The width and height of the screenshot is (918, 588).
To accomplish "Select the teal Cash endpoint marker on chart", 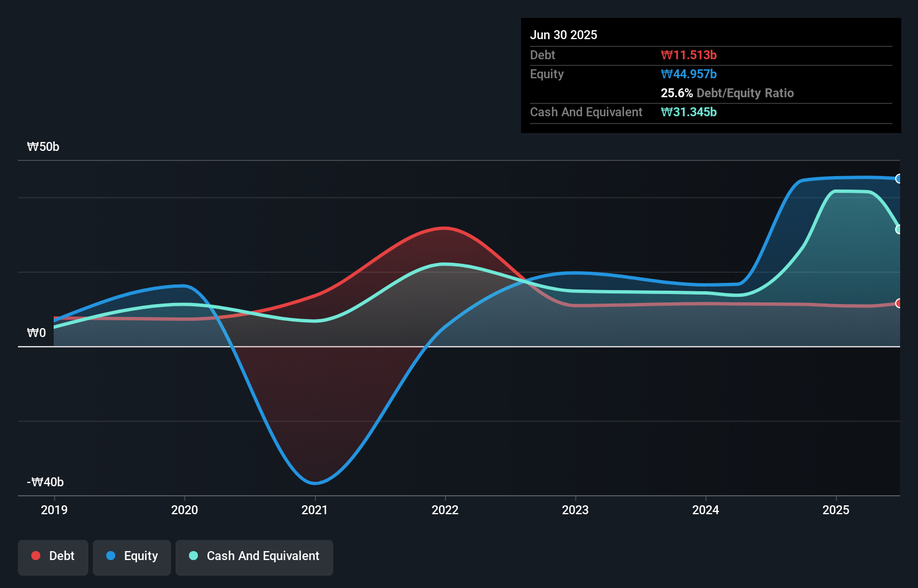I will click(898, 230).
